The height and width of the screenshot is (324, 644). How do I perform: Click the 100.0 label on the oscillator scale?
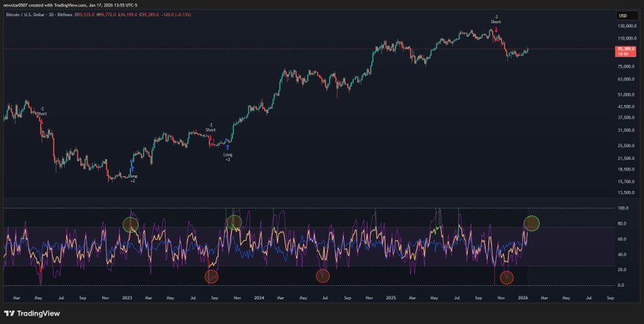pos(623,209)
